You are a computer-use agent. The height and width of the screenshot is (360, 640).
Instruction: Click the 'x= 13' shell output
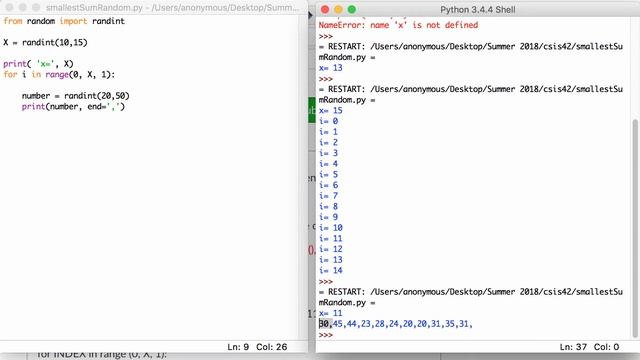[331, 68]
